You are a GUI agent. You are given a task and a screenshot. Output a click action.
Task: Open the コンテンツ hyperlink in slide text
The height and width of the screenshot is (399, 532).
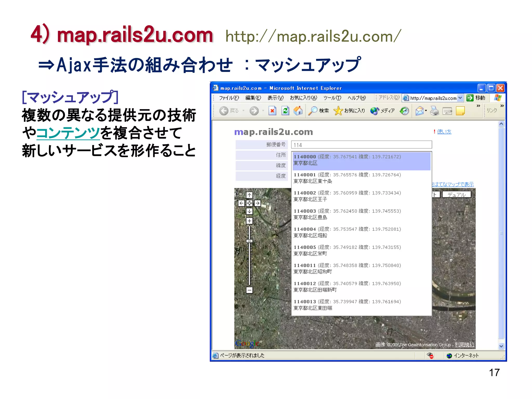68,133
